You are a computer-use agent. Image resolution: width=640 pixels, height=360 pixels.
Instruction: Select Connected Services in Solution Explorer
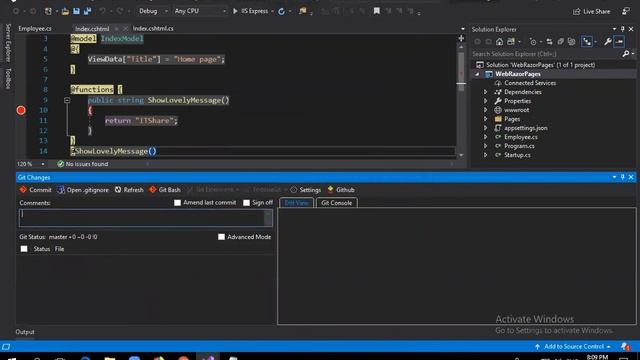[x=530, y=83]
